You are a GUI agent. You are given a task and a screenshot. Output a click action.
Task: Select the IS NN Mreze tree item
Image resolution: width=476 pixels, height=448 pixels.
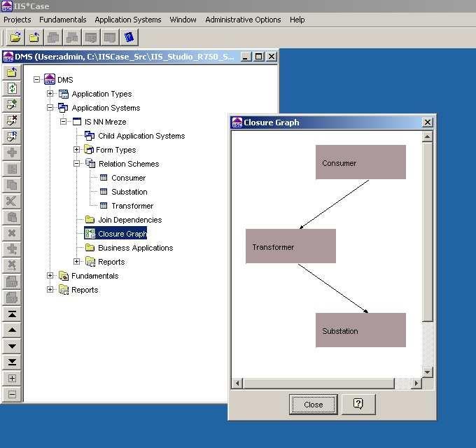[105, 122]
